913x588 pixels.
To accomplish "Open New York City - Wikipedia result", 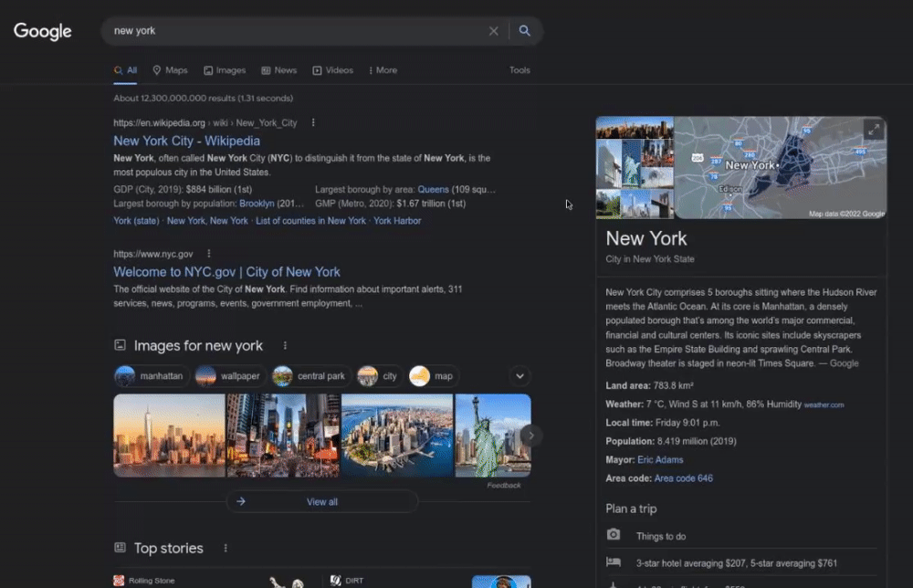I will tap(187, 141).
